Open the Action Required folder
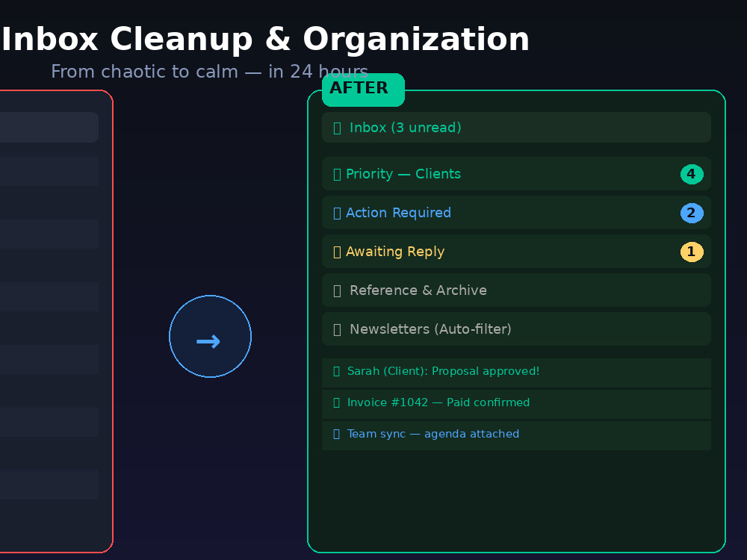 coord(516,212)
